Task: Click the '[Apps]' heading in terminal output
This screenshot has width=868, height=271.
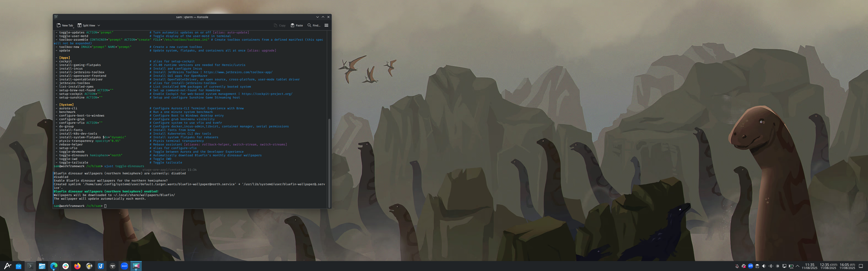Action: [65, 58]
